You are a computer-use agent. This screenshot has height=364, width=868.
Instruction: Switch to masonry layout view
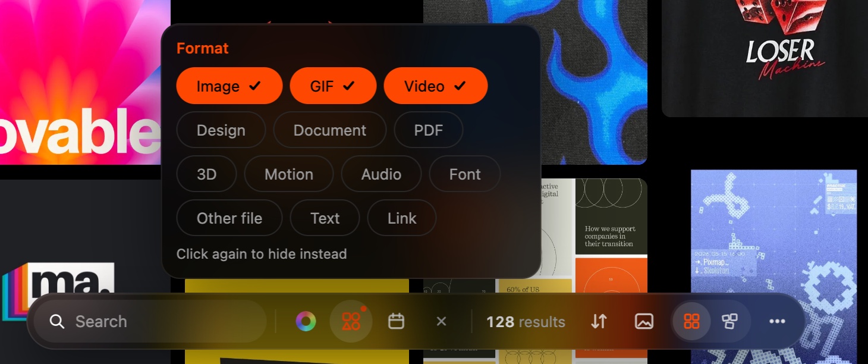(729, 322)
